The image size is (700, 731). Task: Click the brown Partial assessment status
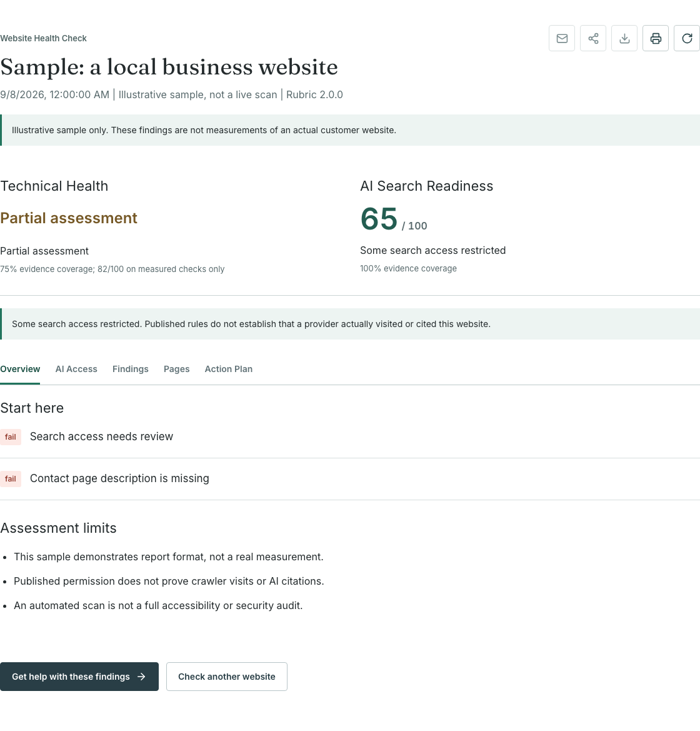(69, 218)
